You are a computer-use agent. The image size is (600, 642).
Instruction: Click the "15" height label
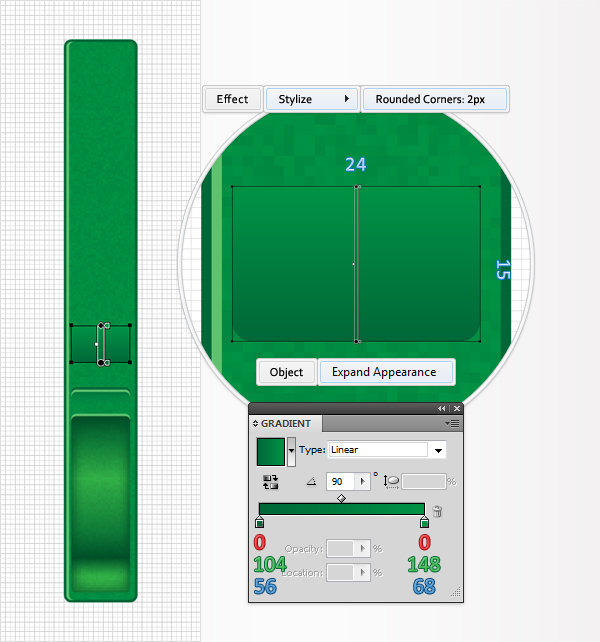tap(503, 270)
